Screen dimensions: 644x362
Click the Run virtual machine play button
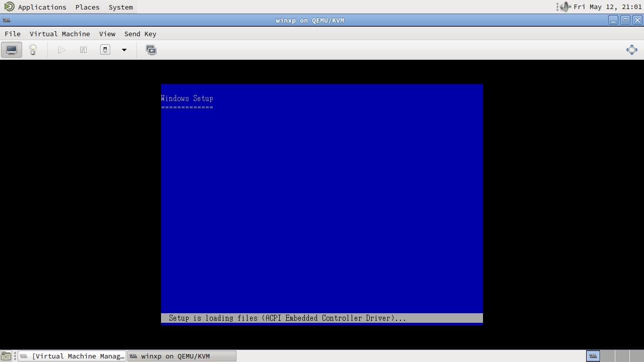coord(61,50)
